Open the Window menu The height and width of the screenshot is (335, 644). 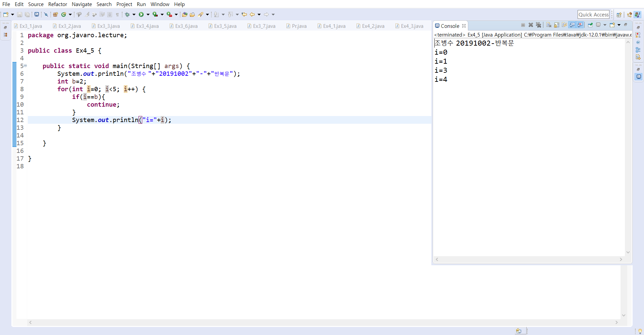click(x=160, y=4)
